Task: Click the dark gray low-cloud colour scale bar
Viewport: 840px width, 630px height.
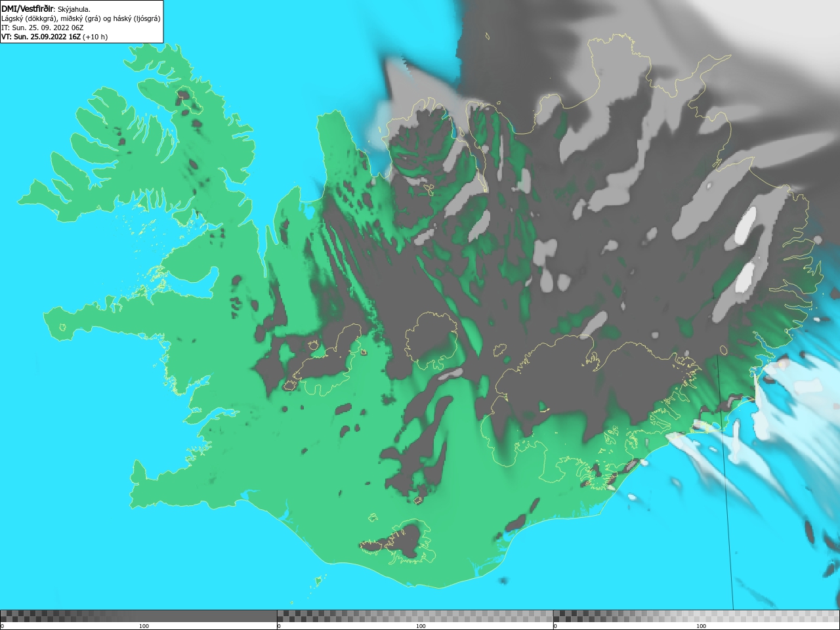Action: click(138, 616)
